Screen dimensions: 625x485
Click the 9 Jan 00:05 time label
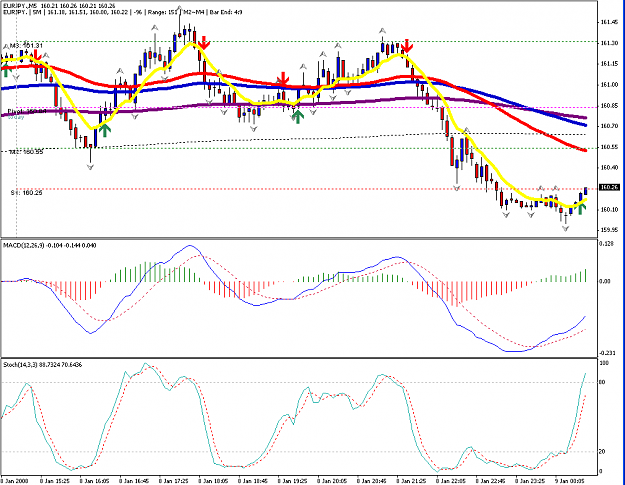pyautogui.click(x=570, y=481)
